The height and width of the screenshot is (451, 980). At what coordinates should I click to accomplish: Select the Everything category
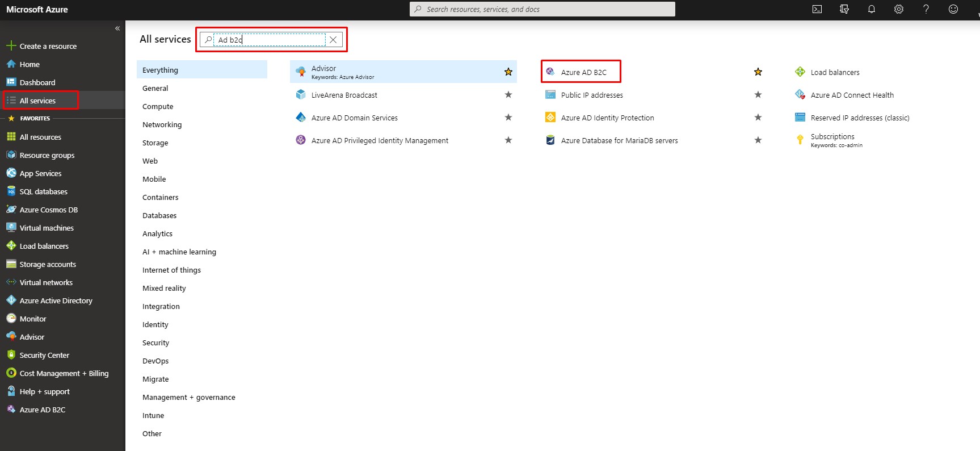pos(202,70)
